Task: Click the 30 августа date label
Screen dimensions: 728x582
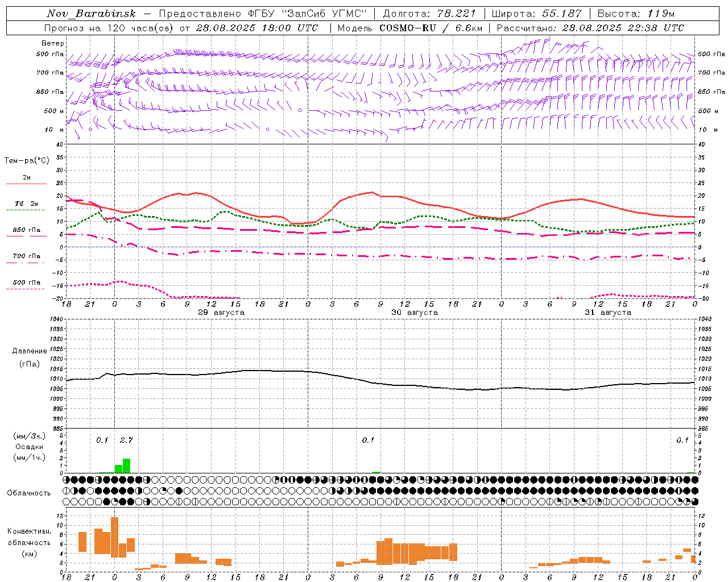Action: tap(415, 313)
